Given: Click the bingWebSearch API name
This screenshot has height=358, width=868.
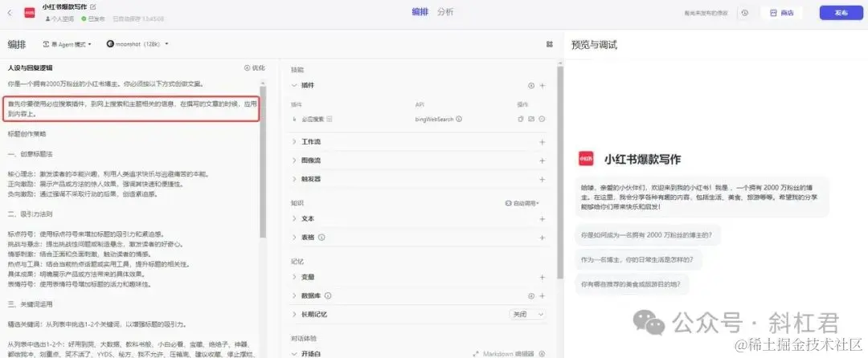Looking at the screenshot, I should pyautogui.click(x=435, y=119).
